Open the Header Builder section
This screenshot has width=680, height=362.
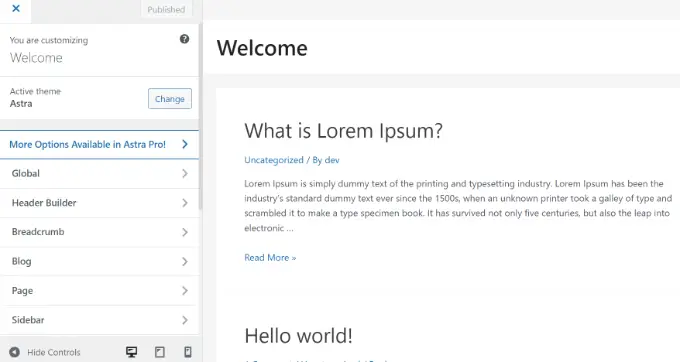click(99, 203)
